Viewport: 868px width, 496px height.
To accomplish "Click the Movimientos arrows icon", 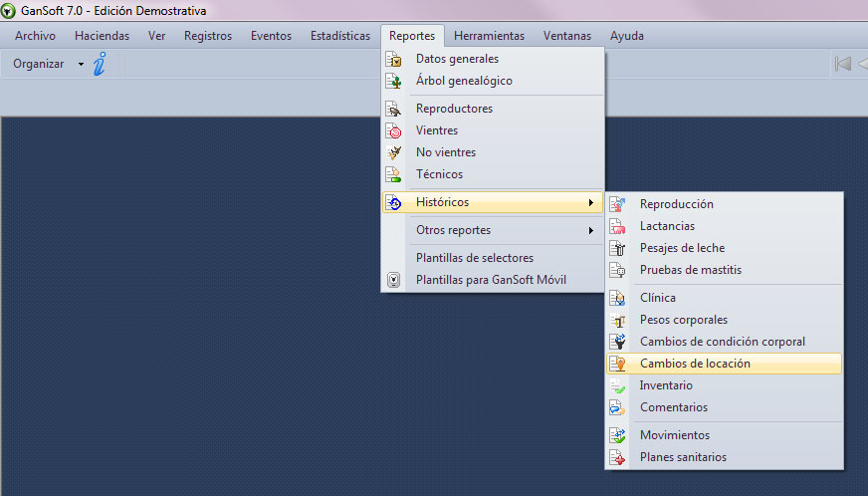I will point(617,435).
